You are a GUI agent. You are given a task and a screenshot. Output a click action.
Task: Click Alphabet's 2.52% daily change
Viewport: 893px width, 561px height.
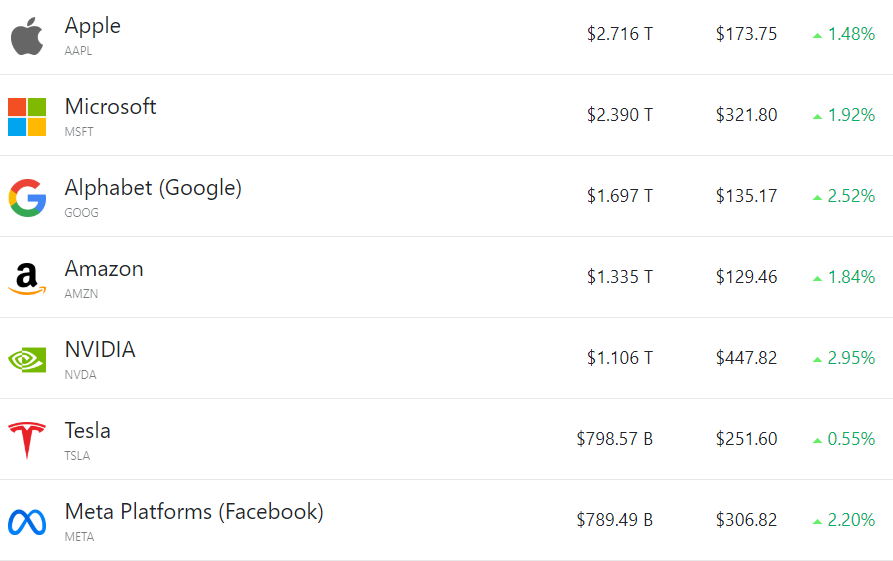pos(851,196)
